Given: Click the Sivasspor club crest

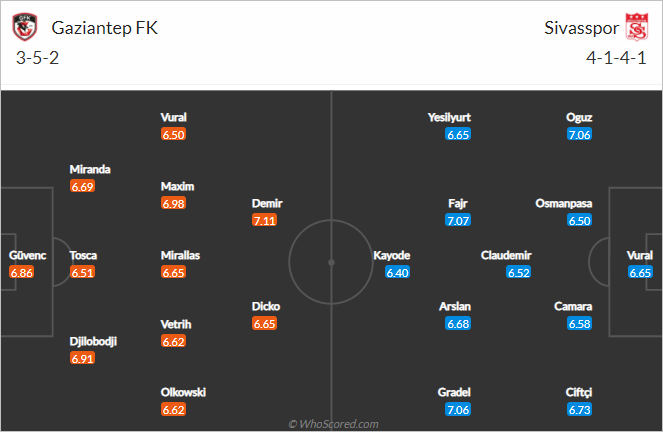Looking at the screenshot, I should [637, 27].
